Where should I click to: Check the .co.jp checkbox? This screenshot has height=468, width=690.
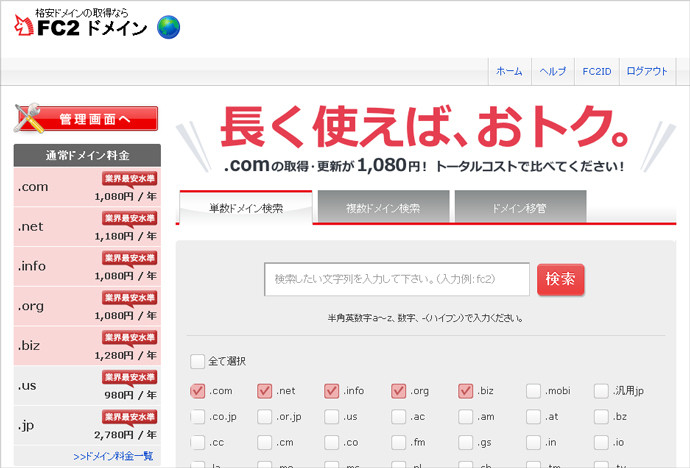pos(198,417)
